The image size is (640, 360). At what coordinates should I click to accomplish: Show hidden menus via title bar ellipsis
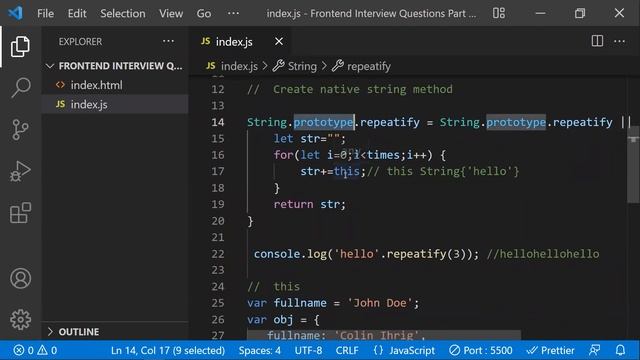click(233, 13)
